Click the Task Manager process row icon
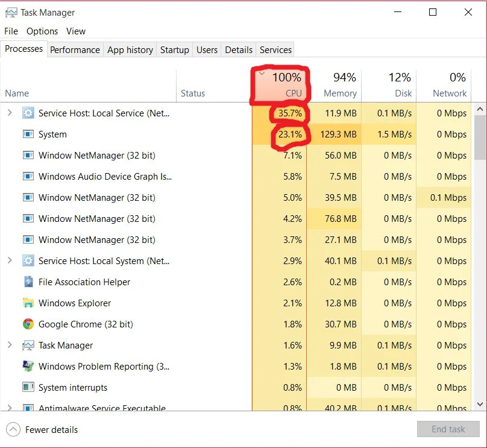The image size is (487, 448). 28,345
